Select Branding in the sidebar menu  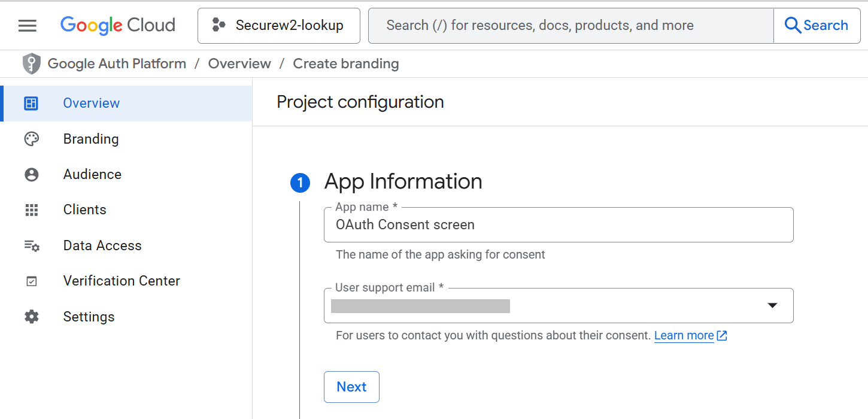[91, 139]
